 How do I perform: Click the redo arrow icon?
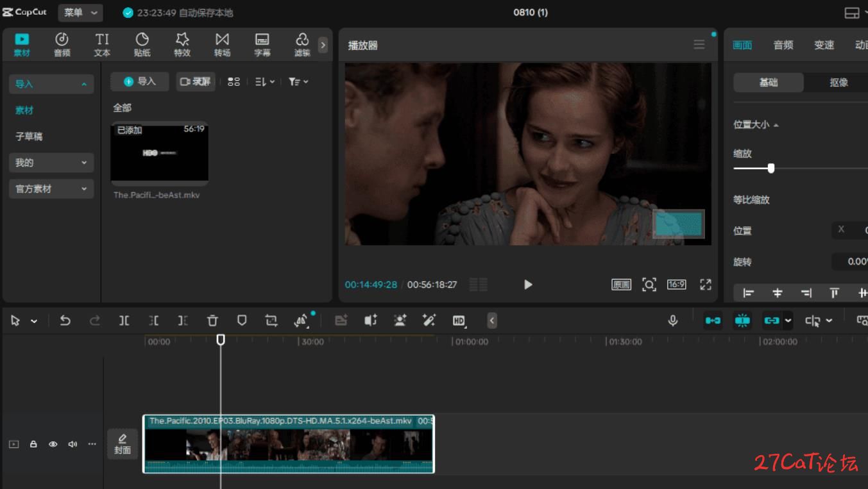[x=94, y=320]
